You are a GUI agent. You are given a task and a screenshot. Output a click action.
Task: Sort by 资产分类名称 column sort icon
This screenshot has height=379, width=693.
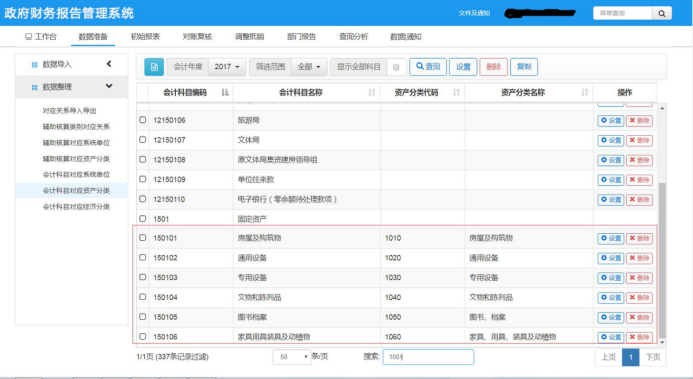pos(585,92)
